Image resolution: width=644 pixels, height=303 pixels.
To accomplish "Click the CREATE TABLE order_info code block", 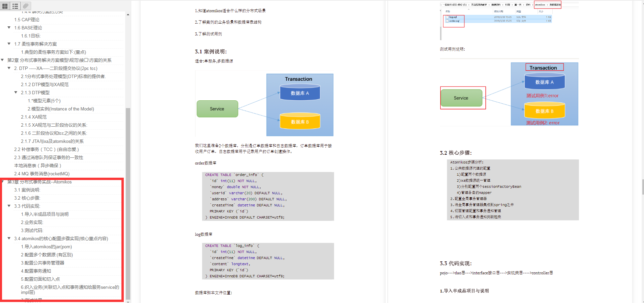I will coord(268,196).
